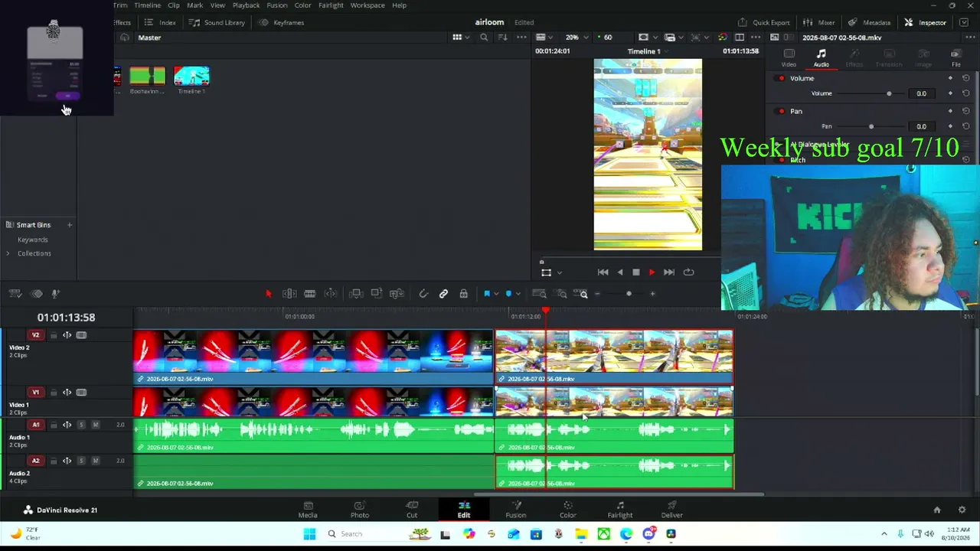Zoom in the timeline with plus button
Screen dimensions: 980x551
coord(652,294)
